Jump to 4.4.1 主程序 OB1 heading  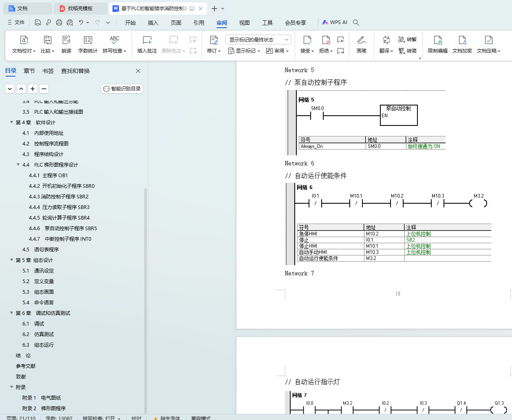coord(48,175)
